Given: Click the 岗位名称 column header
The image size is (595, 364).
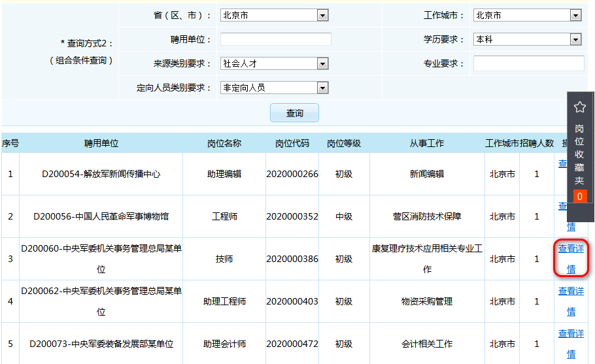Looking at the screenshot, I should coord(224,143).
